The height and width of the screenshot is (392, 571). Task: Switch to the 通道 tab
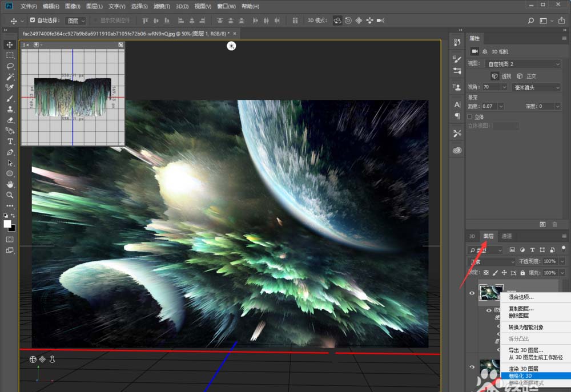(506, 236)
